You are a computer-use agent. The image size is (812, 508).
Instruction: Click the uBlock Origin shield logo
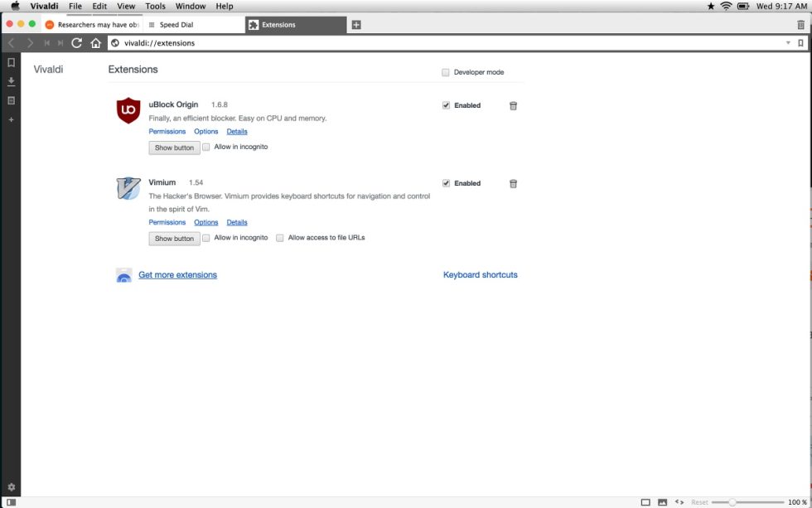(128, 110)
